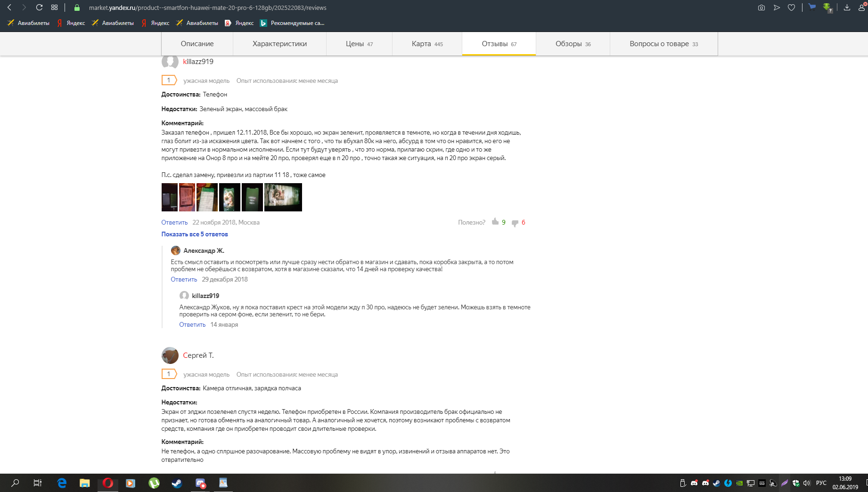Switch input language РУС
This screenshot has width=868, height=492.
[821, 483]
